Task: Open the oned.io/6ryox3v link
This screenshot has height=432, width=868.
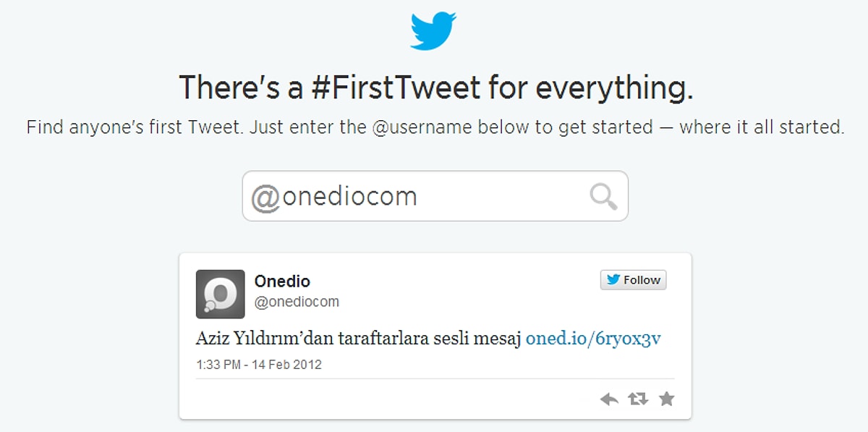Action: tap(593, 339)
